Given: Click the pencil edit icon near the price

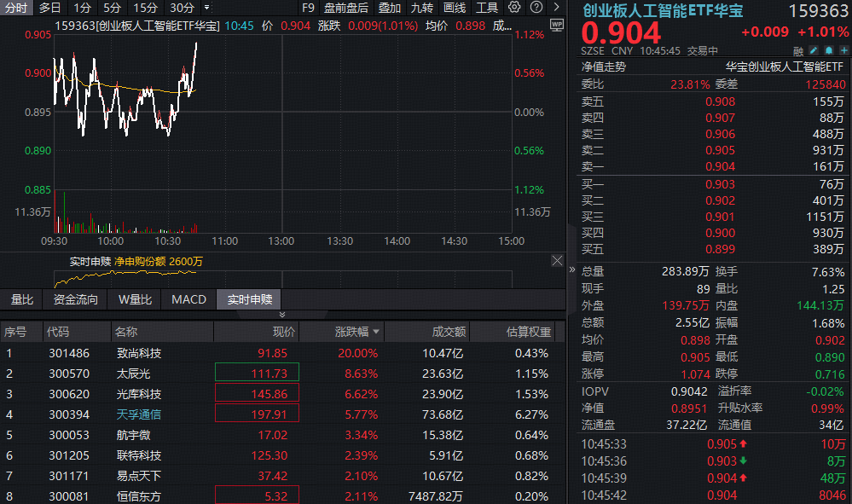Looking at the screenshot, I should coord(813,50).
